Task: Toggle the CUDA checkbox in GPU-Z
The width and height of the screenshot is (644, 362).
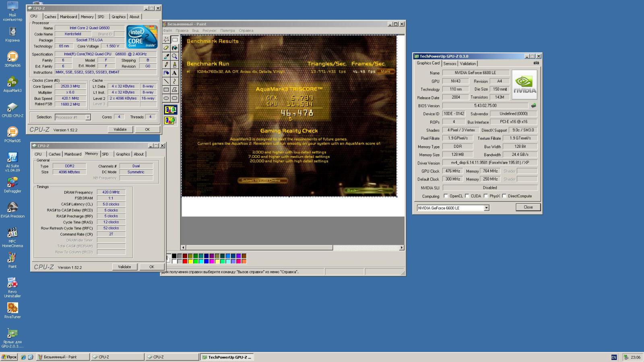Action: 467,196
